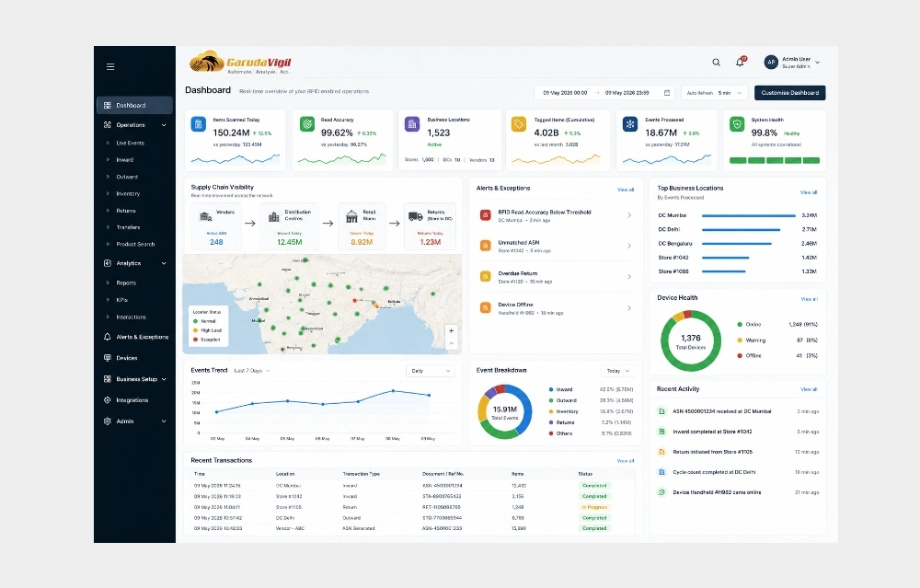
Task: Open Live Events in the sidebar
Action: click(x=131, y=144)
